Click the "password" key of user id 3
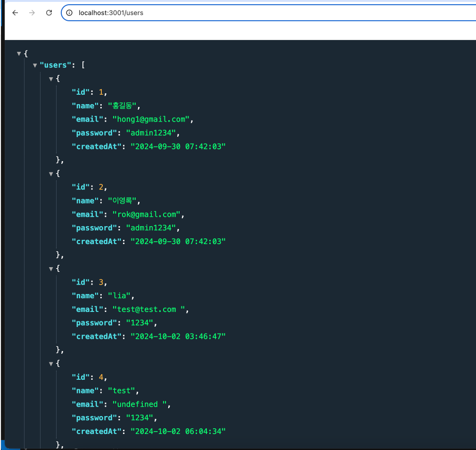The height and width of the screenshot is (450, 476). (94, 323)
